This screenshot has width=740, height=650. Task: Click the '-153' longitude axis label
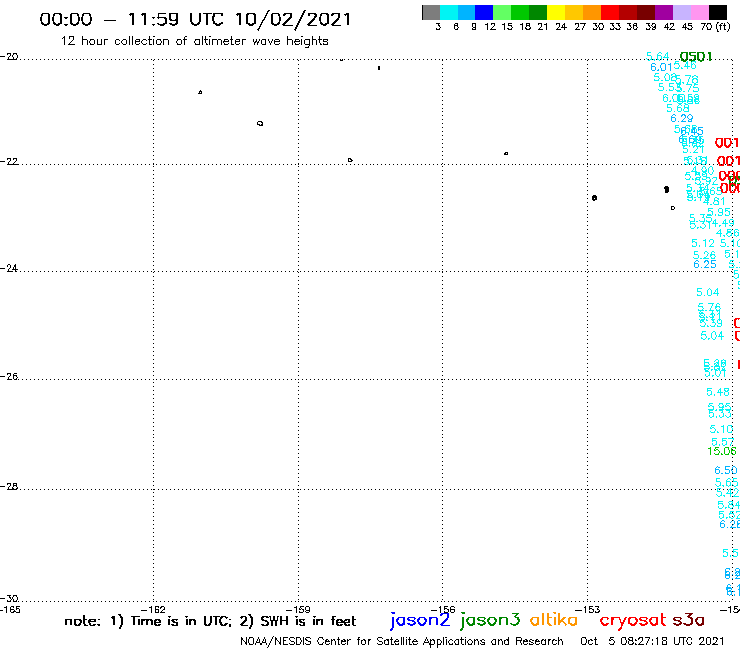coord(588,609)
